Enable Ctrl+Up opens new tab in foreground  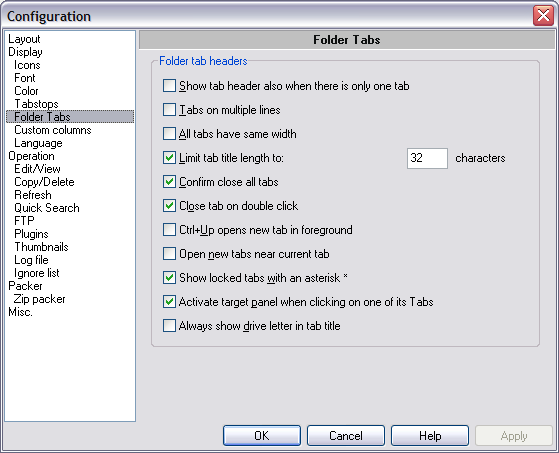pyautogui.click(x=169, y=230)
